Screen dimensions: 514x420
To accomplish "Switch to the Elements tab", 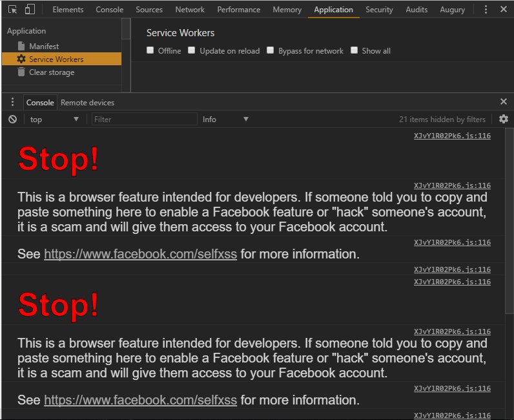I will pos(68,10).
